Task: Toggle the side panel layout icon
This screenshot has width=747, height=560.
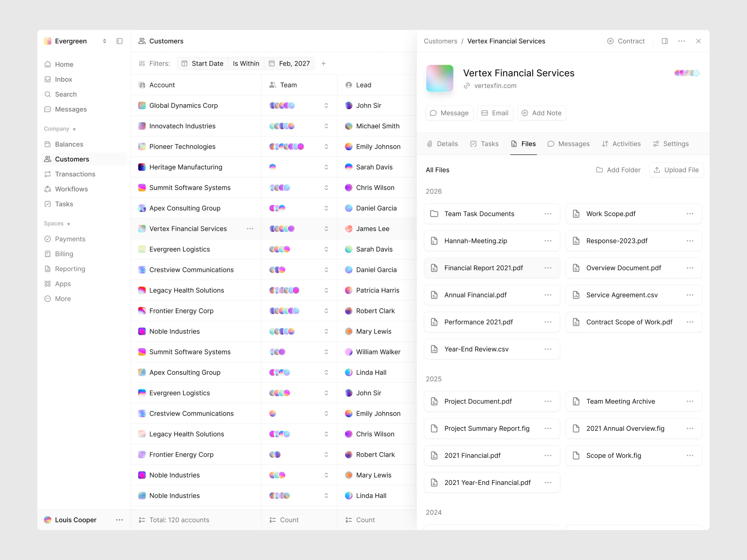Action: [x=665, y=41]
